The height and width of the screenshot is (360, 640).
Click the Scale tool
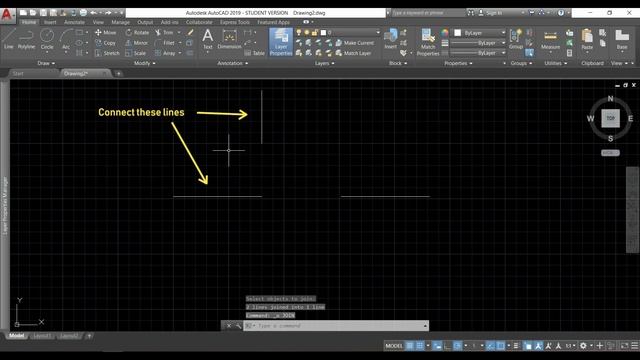coord(136,53)
